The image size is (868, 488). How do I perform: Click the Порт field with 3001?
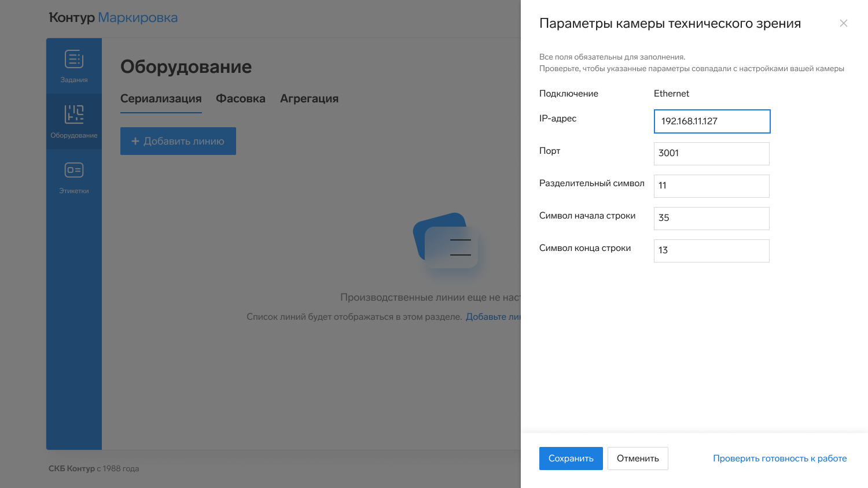(712, 154)
